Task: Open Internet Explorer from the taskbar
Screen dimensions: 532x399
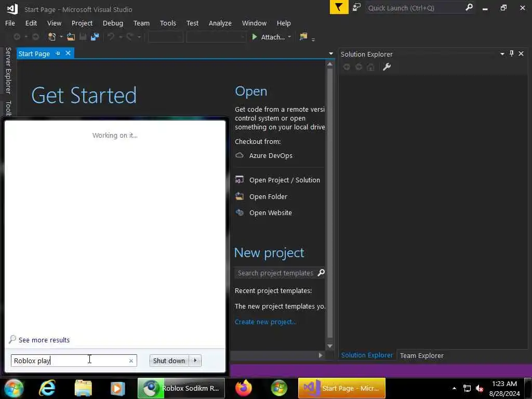Action: click(47, 388)
